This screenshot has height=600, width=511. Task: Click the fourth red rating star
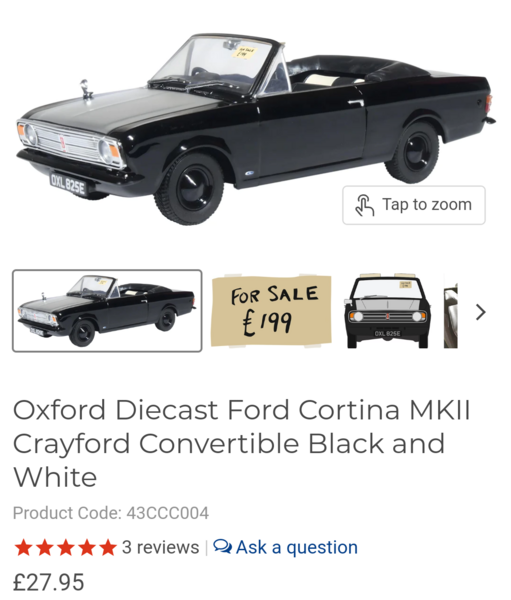click(87, 547)
